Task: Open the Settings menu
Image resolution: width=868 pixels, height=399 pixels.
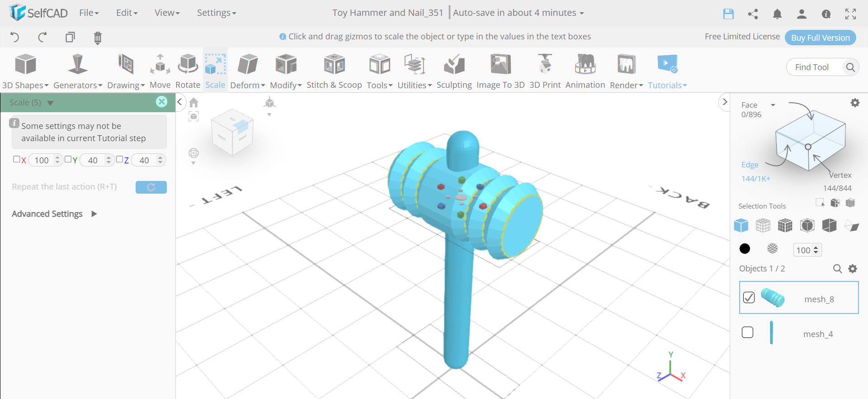Action: 216,13
